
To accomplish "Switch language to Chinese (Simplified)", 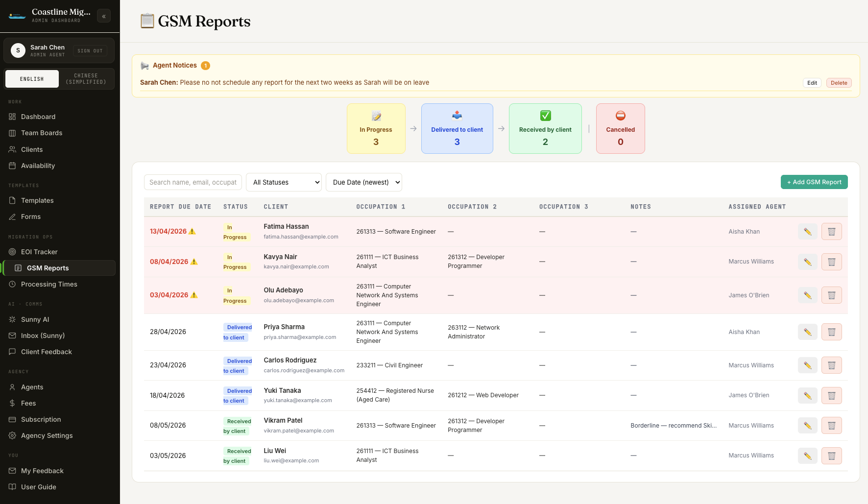I will click(x=86, y=79).
